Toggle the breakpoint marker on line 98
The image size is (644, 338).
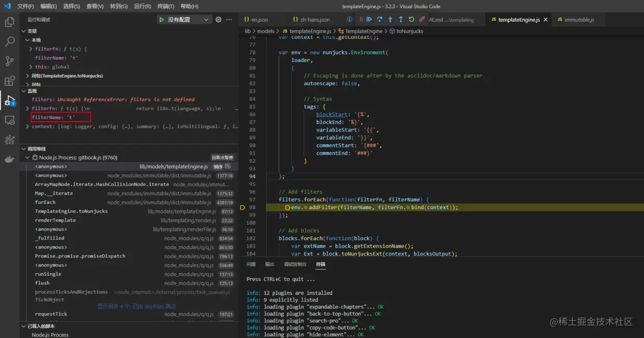(x=242, y=208)
